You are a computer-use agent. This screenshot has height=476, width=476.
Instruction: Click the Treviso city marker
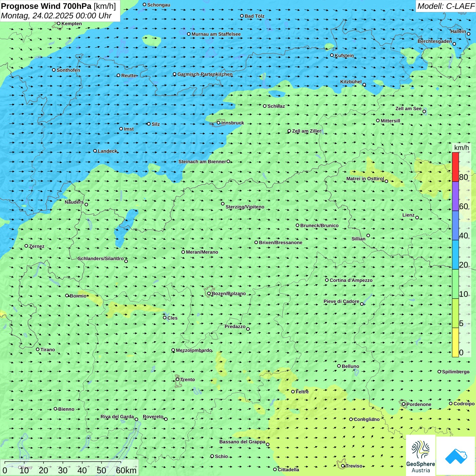pos(343,466)
